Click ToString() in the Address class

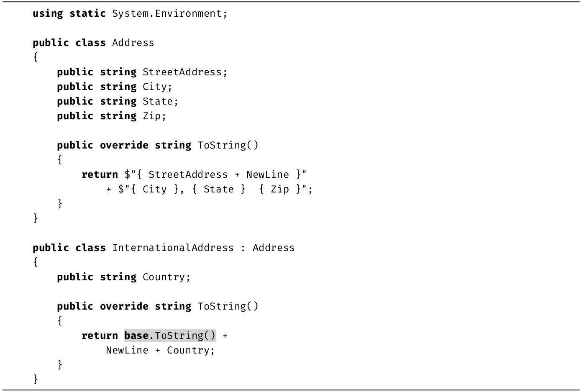pyautogui.click(x=228, y=145)
